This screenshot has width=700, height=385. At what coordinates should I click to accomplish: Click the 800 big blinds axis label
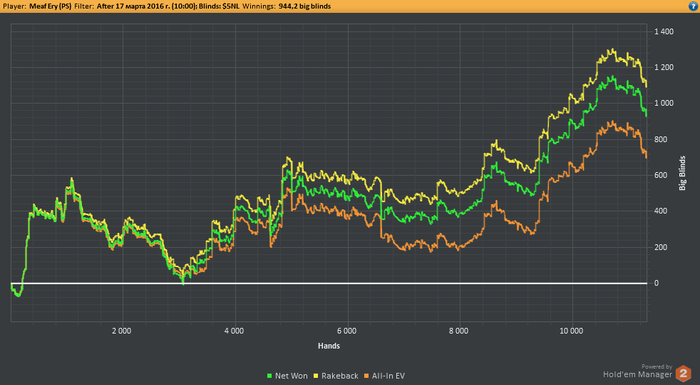[x=661, y=139]
